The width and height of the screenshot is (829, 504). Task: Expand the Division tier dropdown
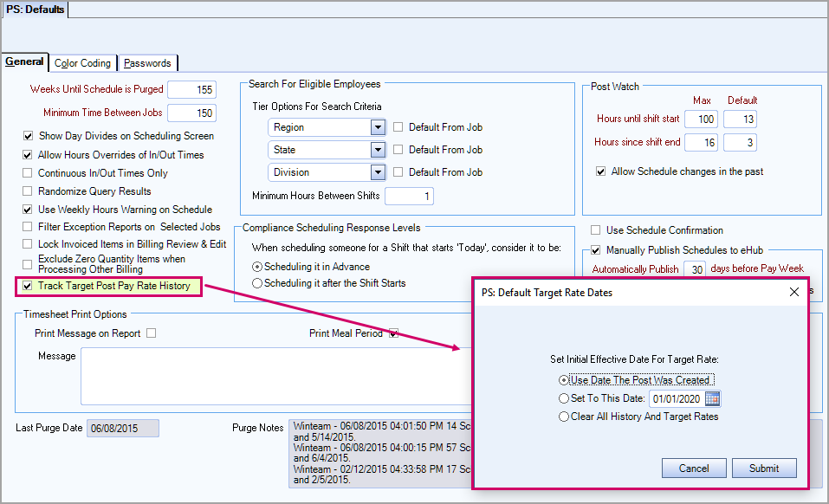click(377, 172)
